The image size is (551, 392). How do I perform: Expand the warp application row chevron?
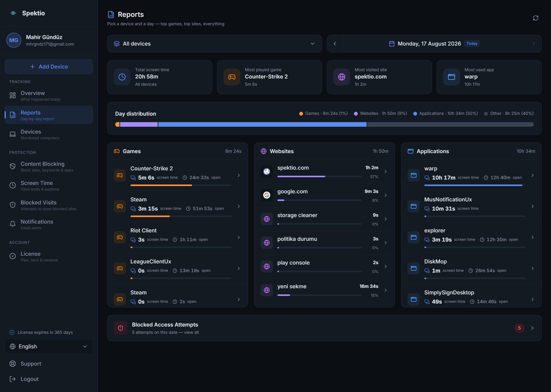click(532, 175)
